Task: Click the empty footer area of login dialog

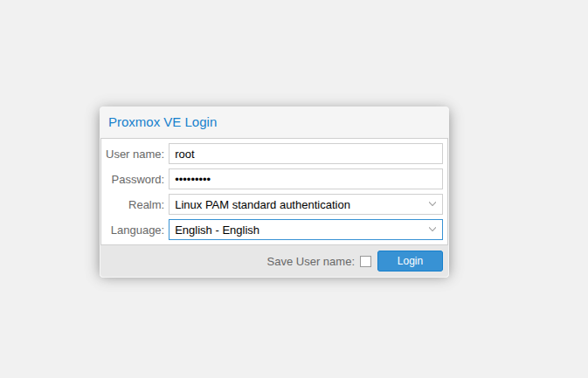Action: point(180,261)
